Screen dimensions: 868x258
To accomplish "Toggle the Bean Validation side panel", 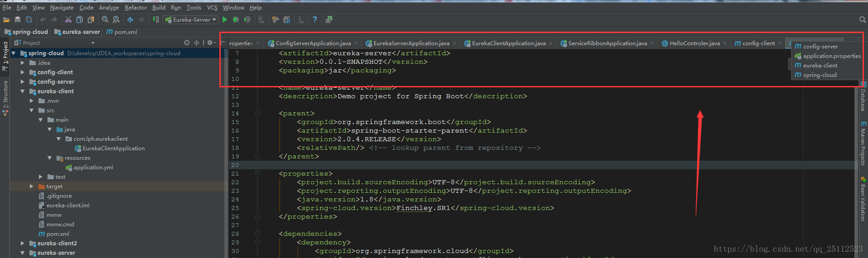I will point(863,198).
